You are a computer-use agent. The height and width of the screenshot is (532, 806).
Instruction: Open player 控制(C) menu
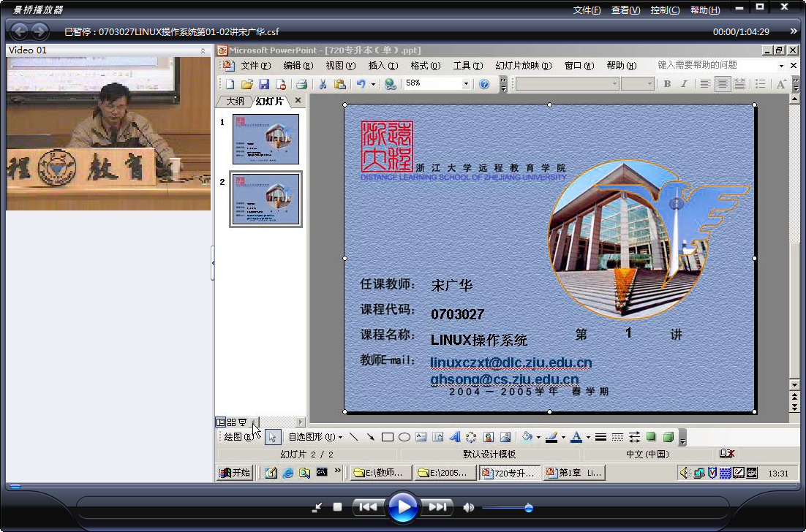pos(665,9)
